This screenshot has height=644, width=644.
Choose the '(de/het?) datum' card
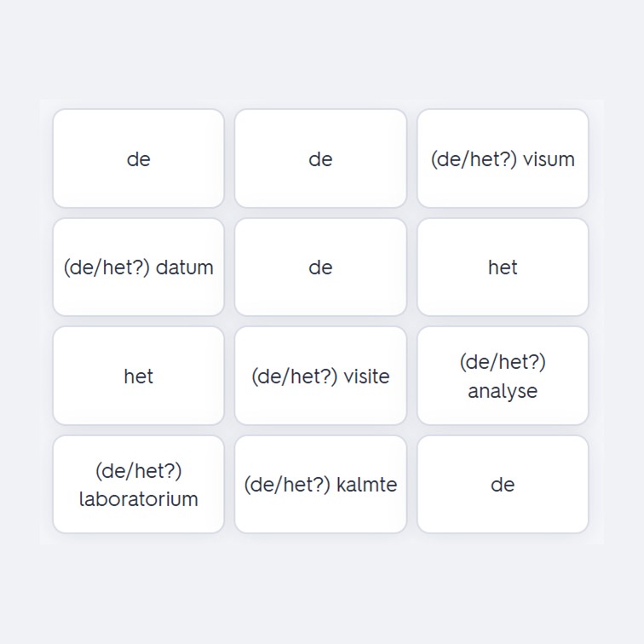coord(138,267)
